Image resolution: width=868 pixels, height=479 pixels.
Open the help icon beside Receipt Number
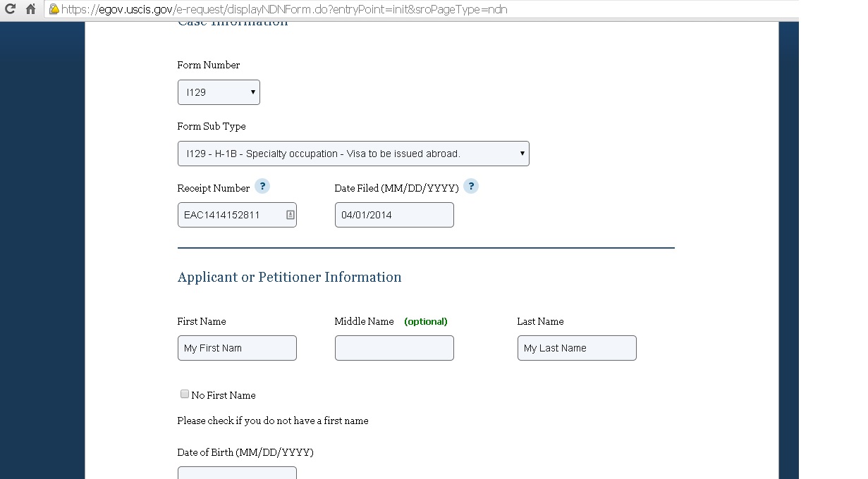tap(262, 187)
